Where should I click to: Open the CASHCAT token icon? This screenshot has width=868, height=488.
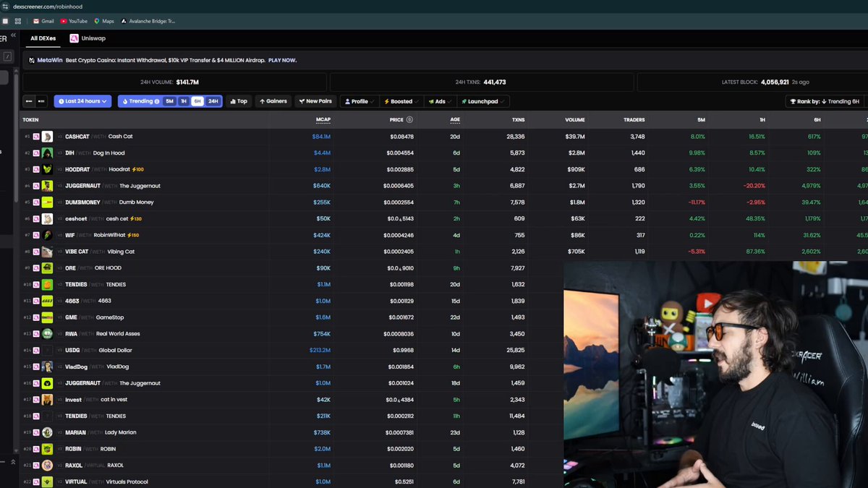(x=47, y=137)
